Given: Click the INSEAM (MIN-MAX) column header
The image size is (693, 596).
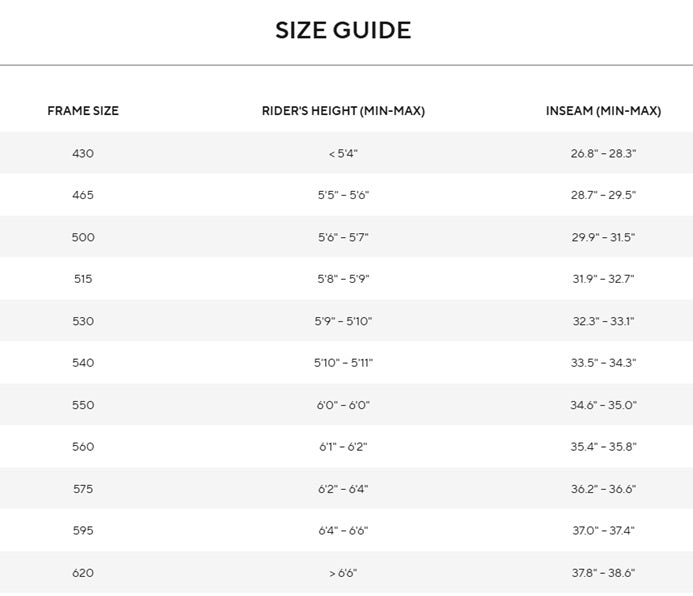Looking at the screenshot, I should tap(603, 110).
